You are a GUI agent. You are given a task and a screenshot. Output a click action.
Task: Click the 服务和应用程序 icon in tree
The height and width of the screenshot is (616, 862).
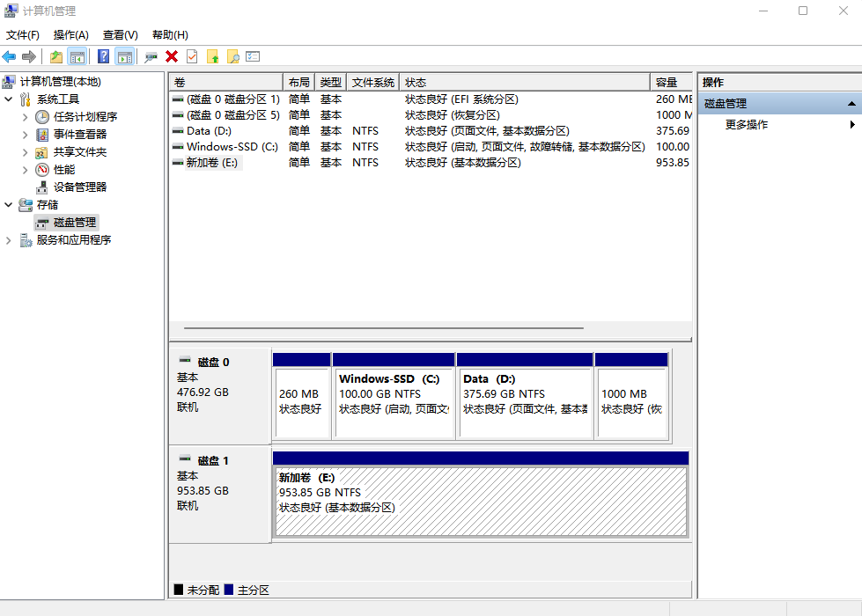pyautogui.click(x=26, y=240)
